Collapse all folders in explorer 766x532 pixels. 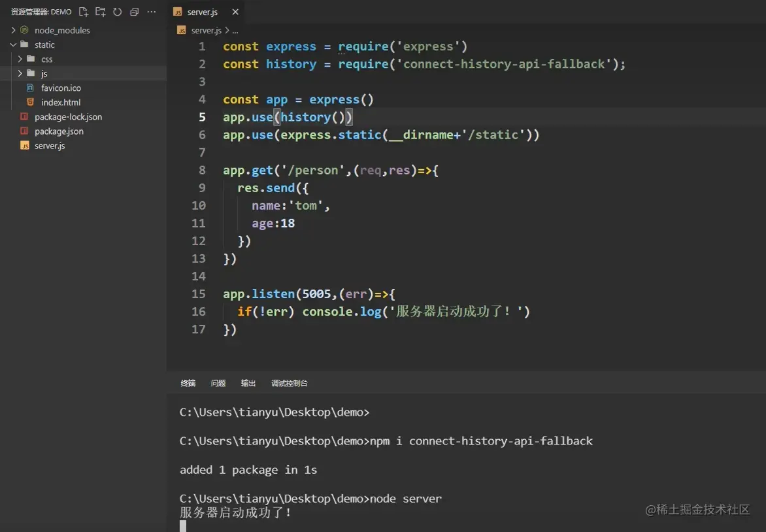[x=135, y=12]
